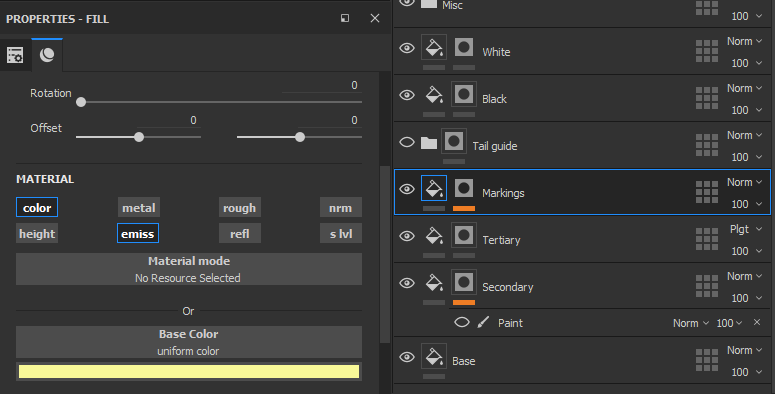Hide the Misc folder

tap(407, 2)
